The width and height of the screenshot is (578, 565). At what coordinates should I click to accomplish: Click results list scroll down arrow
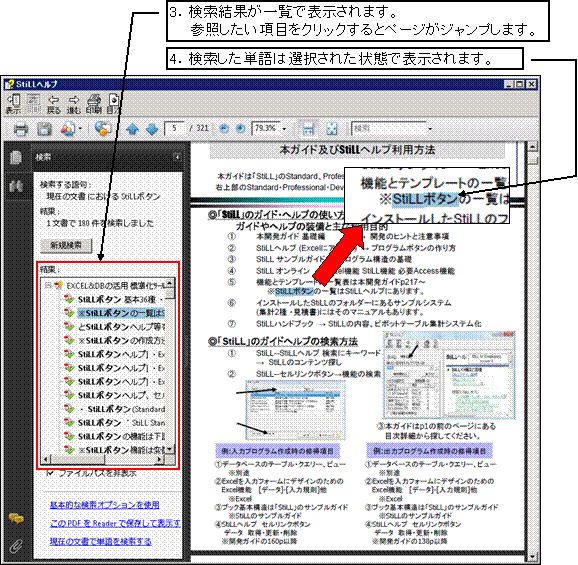pos(170,449)
